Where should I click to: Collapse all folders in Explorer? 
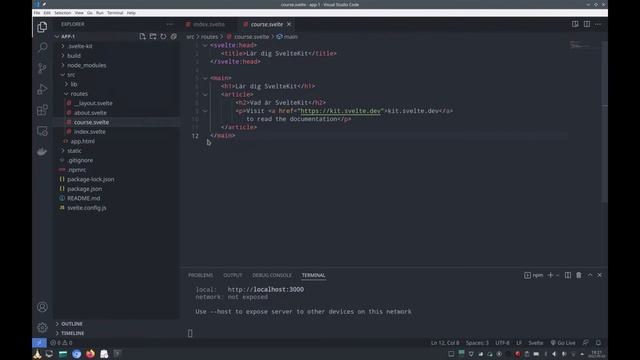pyautogui.click(x=174, y=36)
